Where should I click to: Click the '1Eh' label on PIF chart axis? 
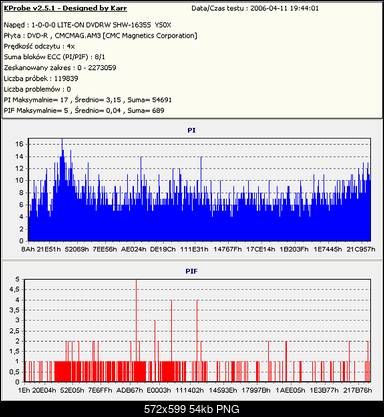pyautogui.click(x=24, y=390)
